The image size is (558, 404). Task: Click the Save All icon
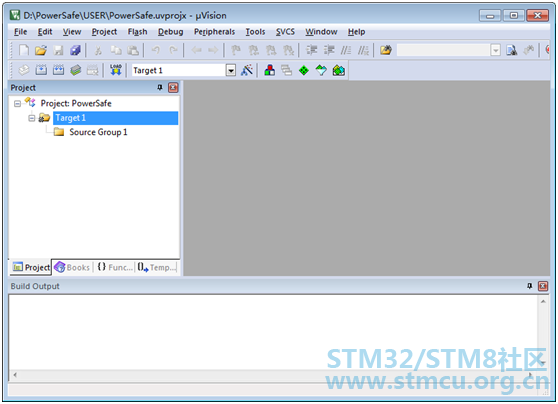75,50
